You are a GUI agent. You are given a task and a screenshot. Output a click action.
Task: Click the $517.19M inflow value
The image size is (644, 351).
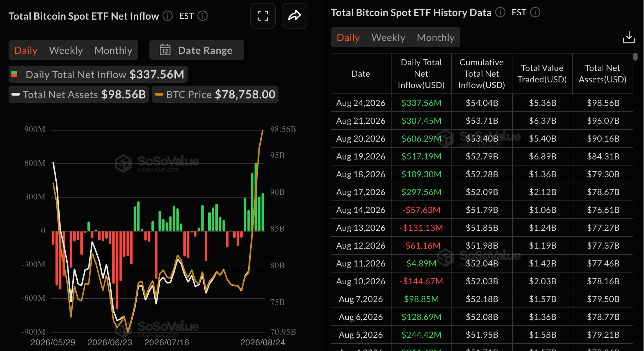[421, 157]
